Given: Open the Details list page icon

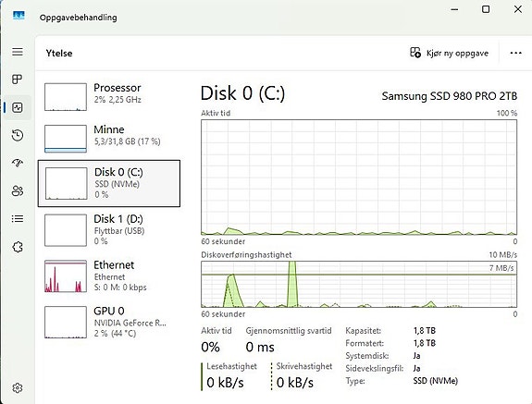Looking at the screenshot, I should (18, 218).
